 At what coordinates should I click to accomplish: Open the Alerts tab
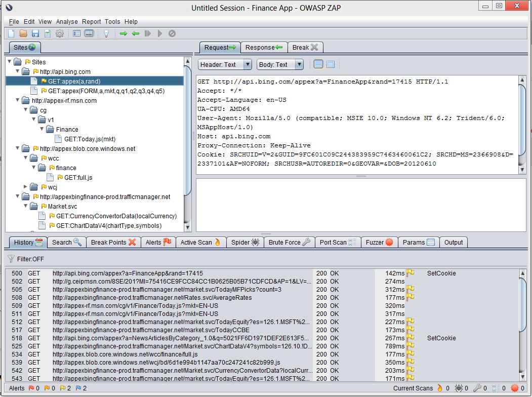pos(158,242)
